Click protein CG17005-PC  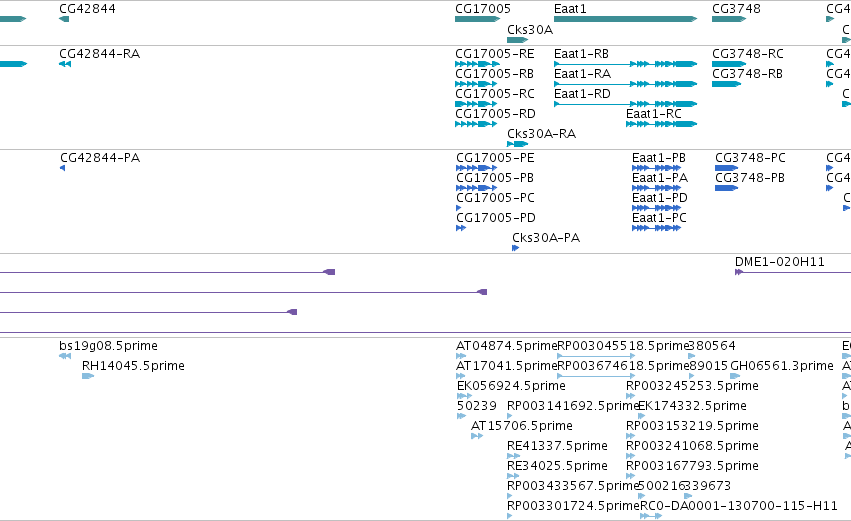[x=495, y=198]
